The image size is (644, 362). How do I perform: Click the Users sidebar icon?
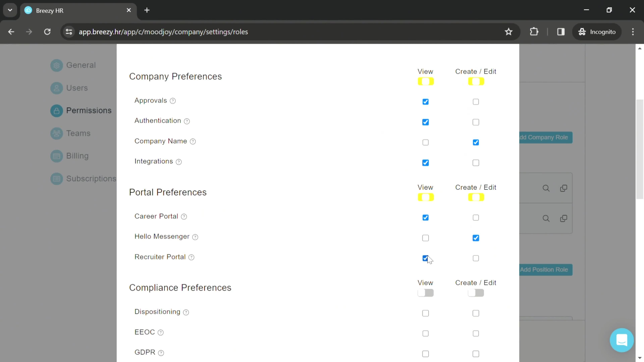(x=57, y=87)
